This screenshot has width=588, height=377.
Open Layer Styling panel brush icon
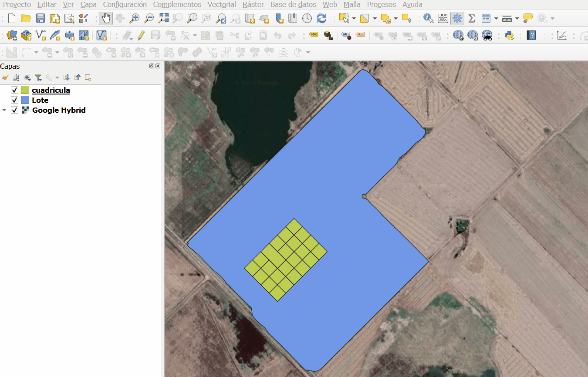click(5, 77)
